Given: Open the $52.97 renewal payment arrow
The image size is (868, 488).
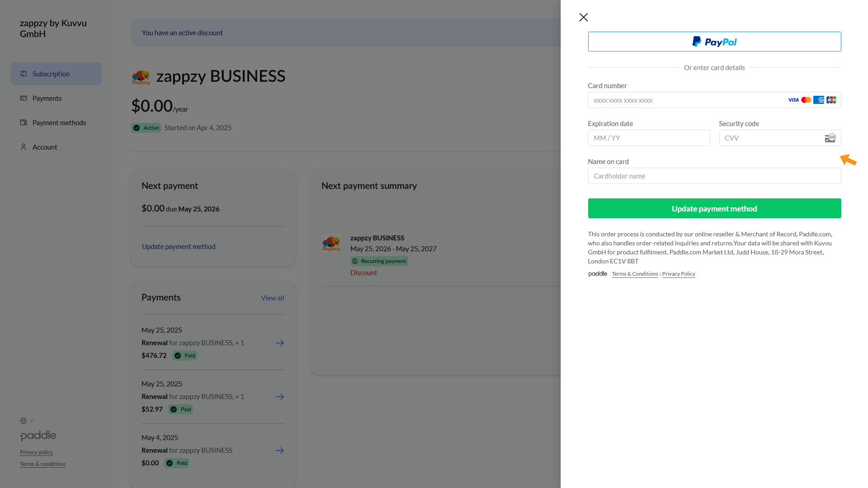Looking at the screenshot, I should [279, 397].
